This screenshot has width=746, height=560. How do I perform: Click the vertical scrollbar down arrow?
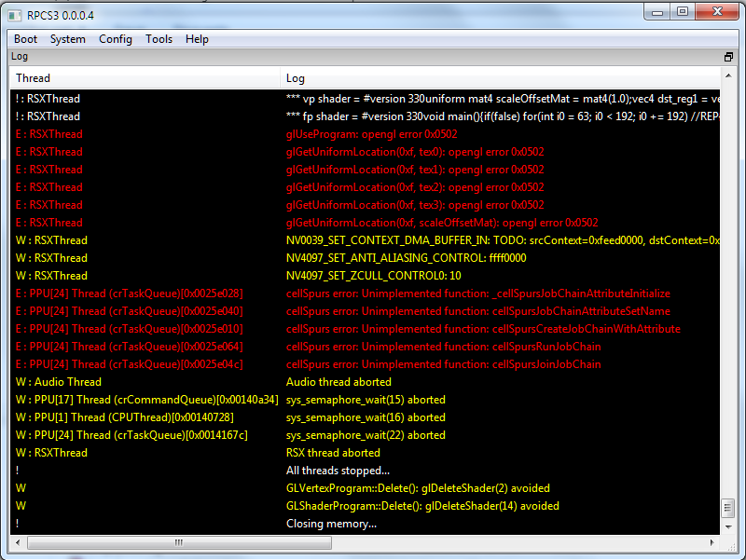point(728,526)
